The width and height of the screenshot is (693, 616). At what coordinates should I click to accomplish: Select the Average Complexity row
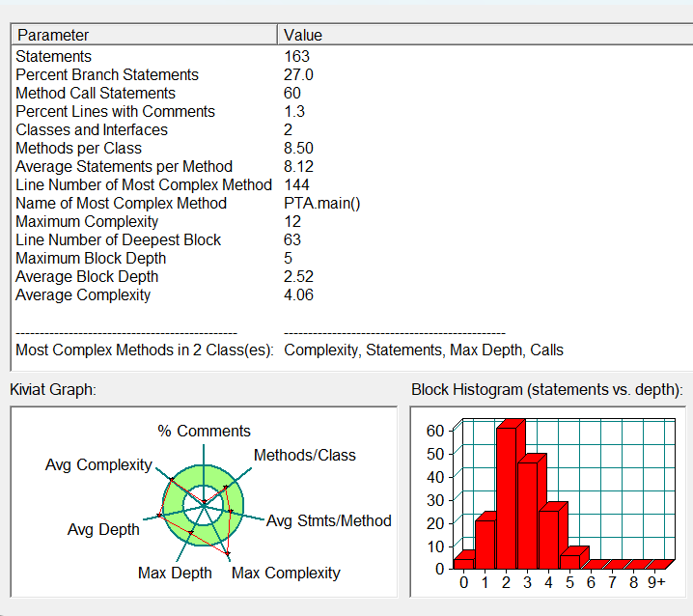(83, 294)
